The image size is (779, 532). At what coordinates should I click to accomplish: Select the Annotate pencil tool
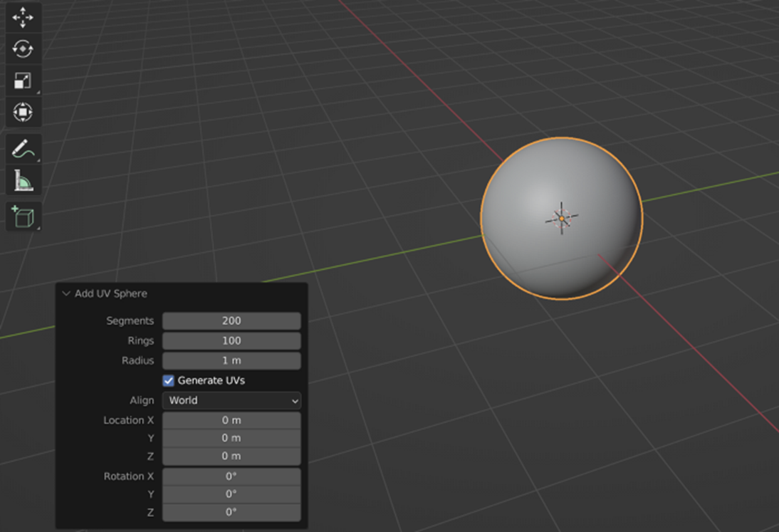(23, 149)
